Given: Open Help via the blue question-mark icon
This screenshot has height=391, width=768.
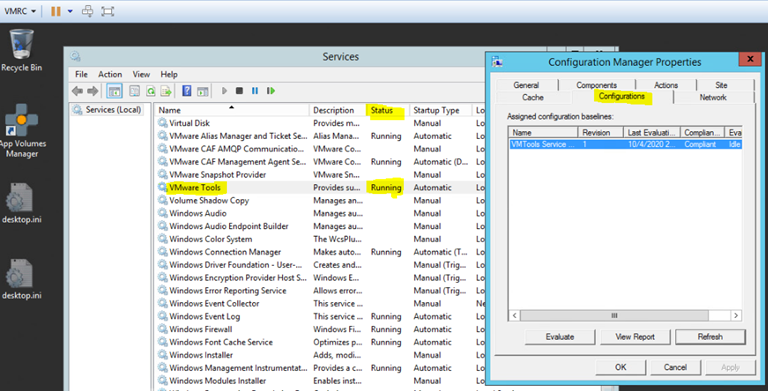Looking at the screenshot, I should click(187, 91).
